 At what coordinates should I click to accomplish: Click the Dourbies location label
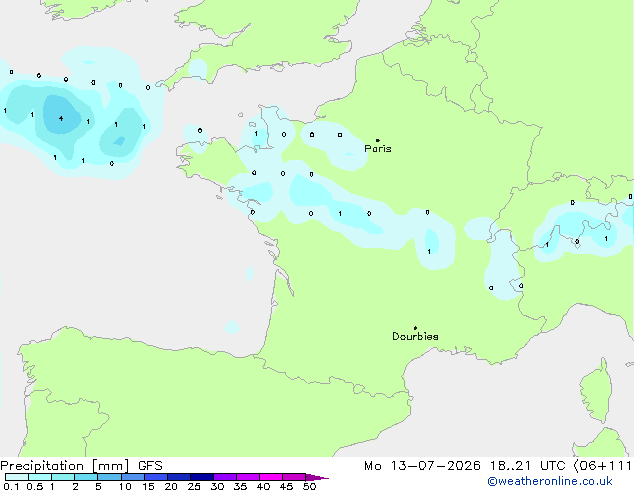tap(415, 336)
